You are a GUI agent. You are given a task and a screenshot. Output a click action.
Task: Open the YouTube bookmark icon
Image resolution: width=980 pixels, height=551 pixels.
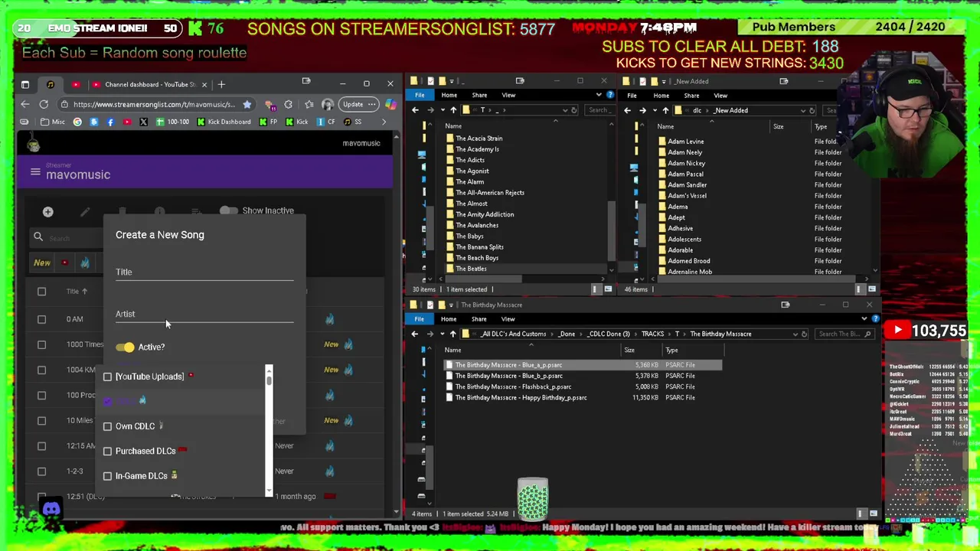click(x=127, y=122)
